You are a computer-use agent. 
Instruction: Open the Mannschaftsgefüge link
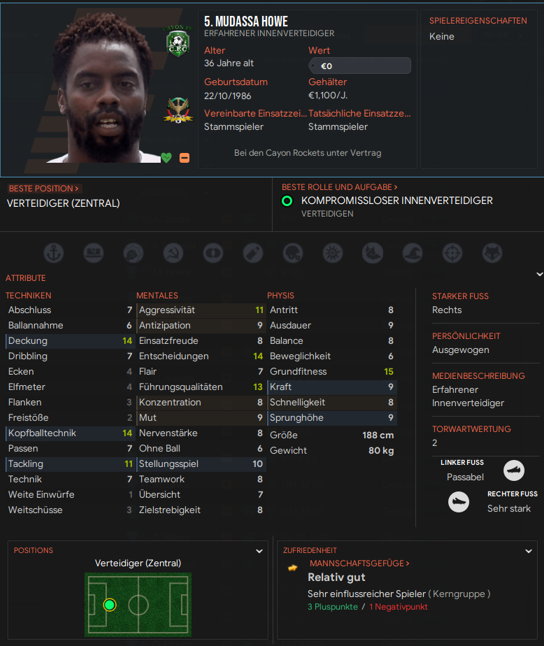(359, 563)
